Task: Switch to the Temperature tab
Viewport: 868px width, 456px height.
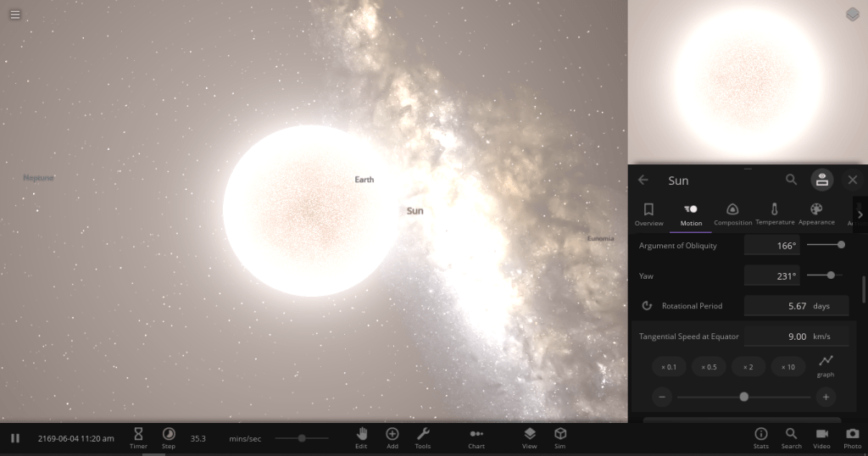Action: 774,214
